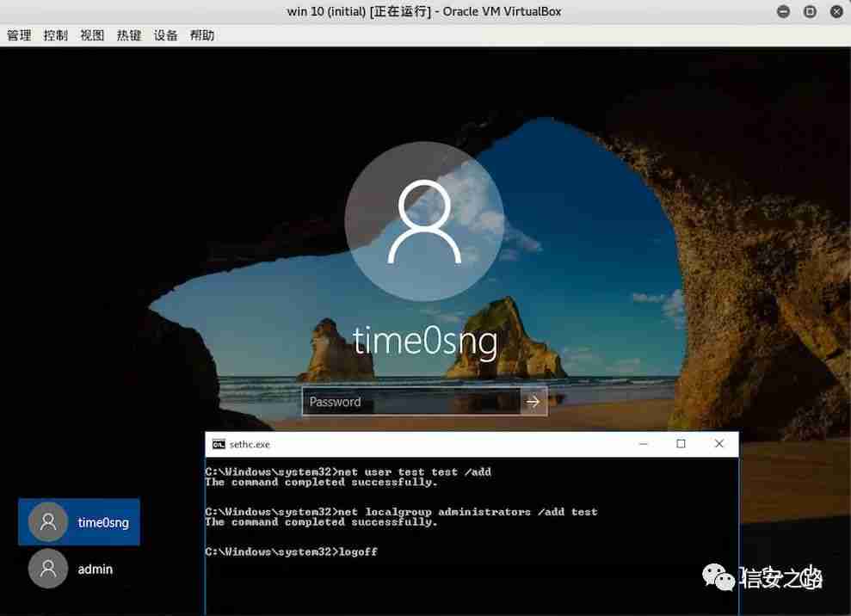Close the sethc.exe command prompt window
Viewport: 851px width, 616px height.
click(719, 443)
